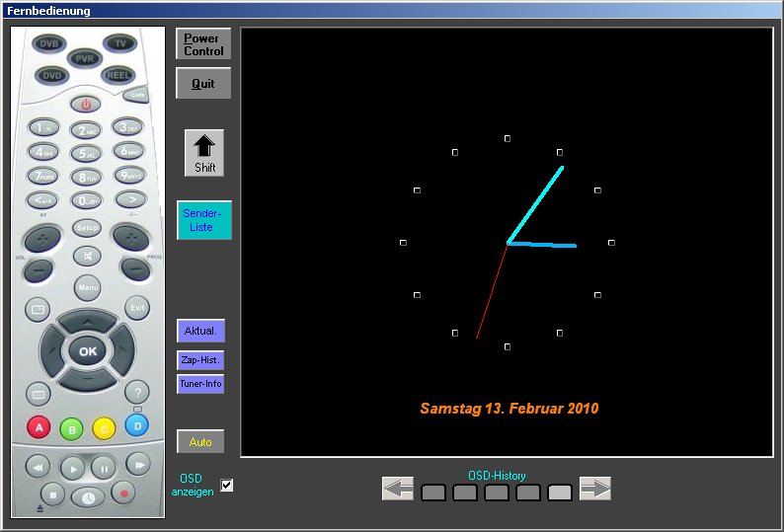Select the first OSD-History slot
The image size is (784, 532).
tap(433, 493)
